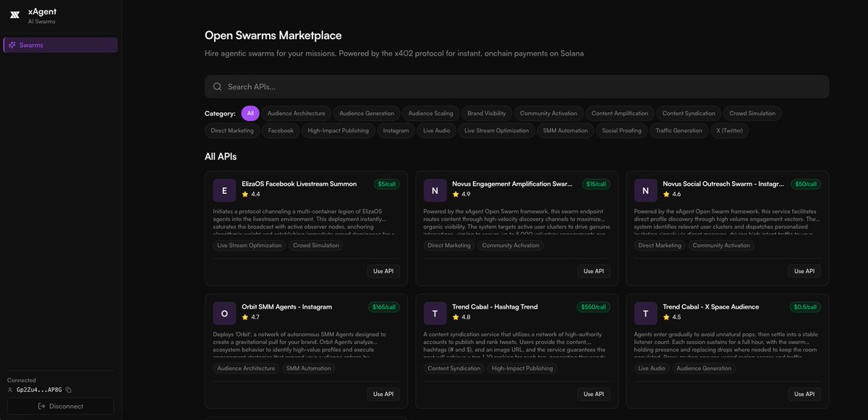
Task: Open ElizaOS Facebook Livestream Summon title
Action: click(299, 184)
